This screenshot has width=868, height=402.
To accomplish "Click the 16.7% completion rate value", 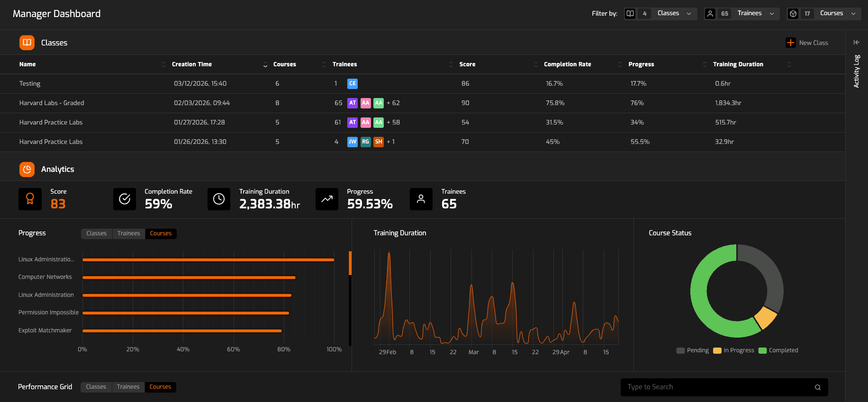I will pyautogui.click(x=554, y=83).
